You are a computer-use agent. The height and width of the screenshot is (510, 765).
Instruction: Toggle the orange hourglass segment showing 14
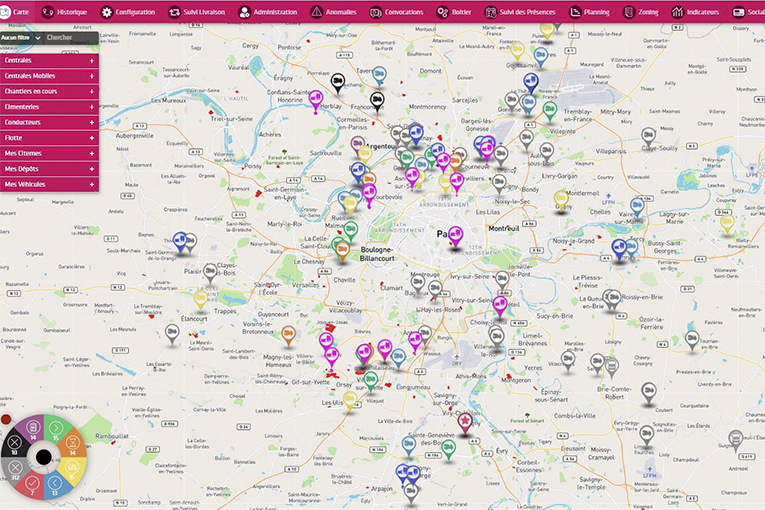[x=72, y=445]
